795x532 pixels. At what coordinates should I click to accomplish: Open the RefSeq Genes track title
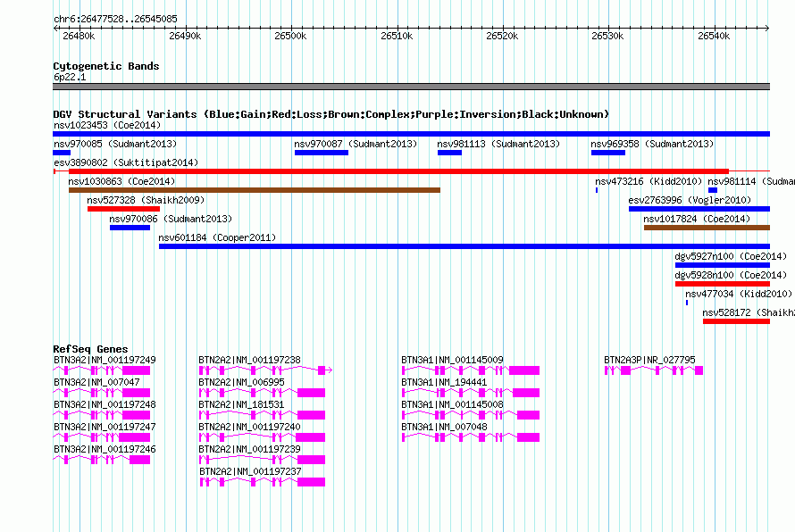[x=90, y=349]
